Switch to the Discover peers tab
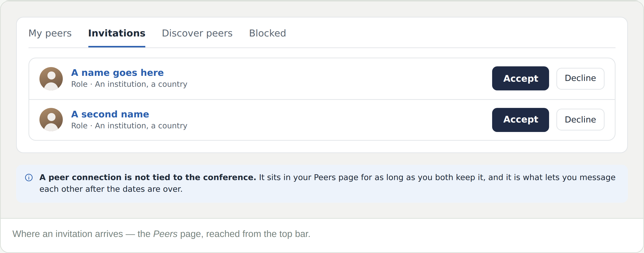This screenshot has height=253, width=644. pyautogui.click(x=197, y=33)
